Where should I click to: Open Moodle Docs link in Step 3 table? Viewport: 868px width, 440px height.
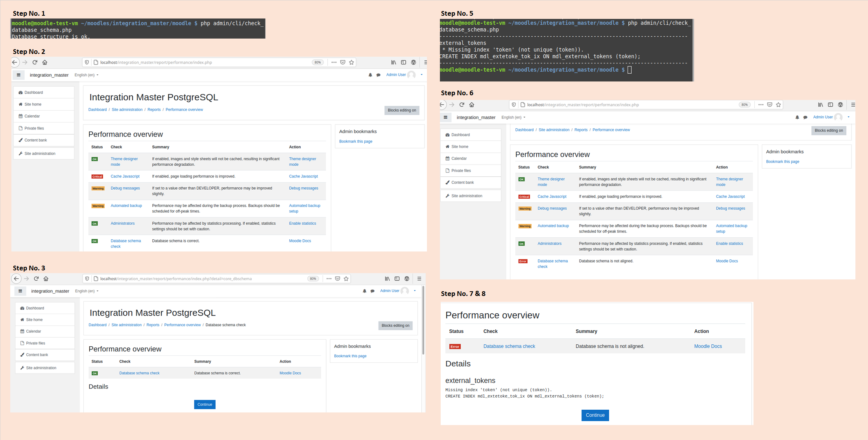point(290,373)
